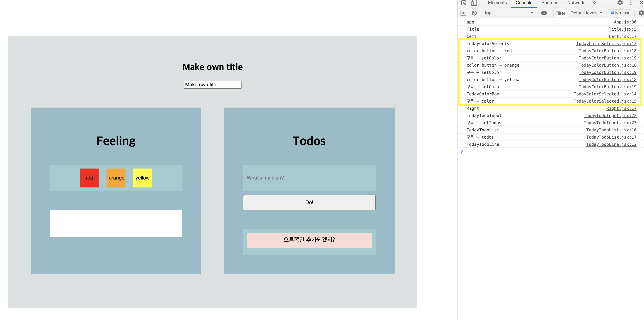The height and width of the screenshot is (320, 644).
Task: Expand the top JavaScript context dropdown
Action: [x=508, y=13]
